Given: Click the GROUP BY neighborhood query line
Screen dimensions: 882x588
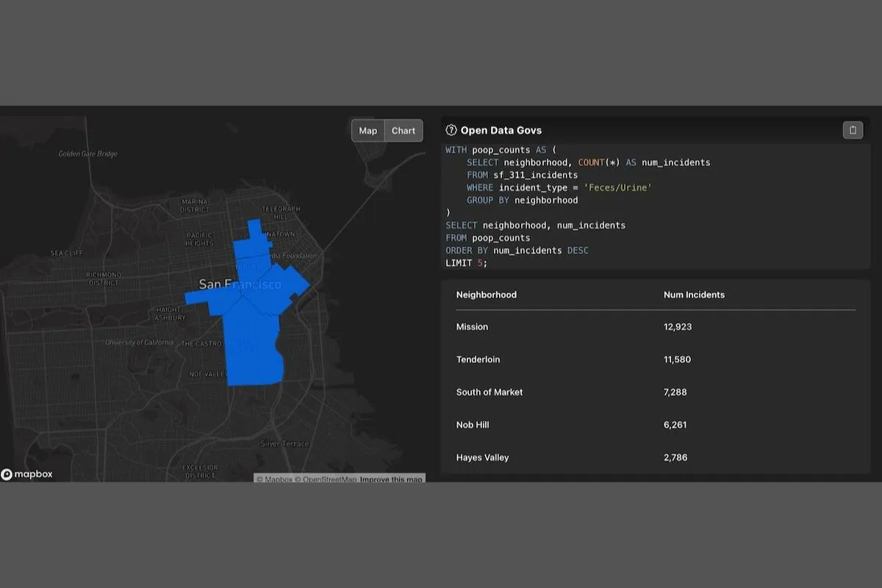Looking at the screenshot, I should point(522,200).
